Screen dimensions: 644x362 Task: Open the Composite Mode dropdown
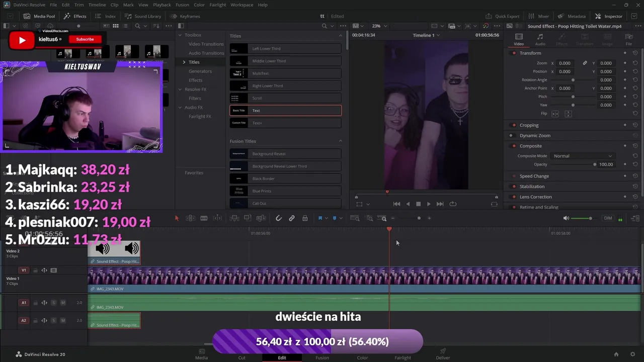583,156
